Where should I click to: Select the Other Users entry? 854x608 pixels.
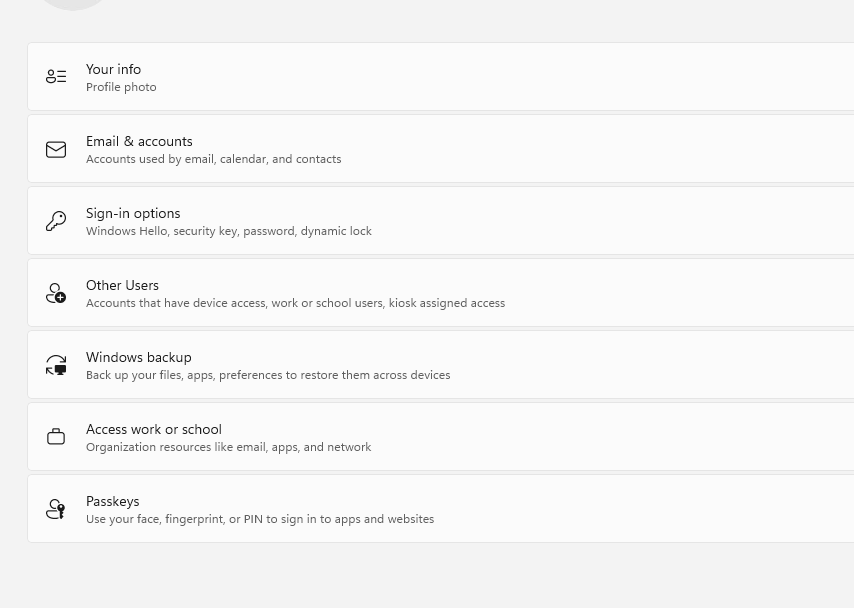pos(122,285)
